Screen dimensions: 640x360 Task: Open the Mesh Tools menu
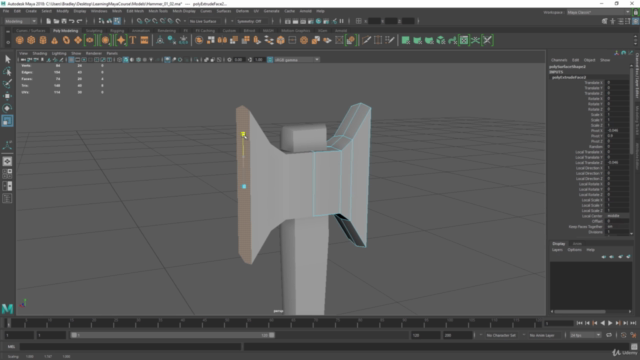[158, 11]
